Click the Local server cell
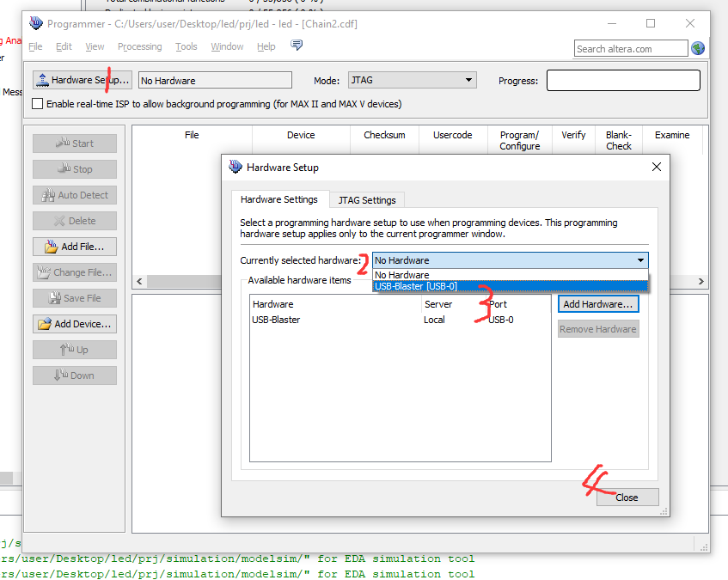 434,320
